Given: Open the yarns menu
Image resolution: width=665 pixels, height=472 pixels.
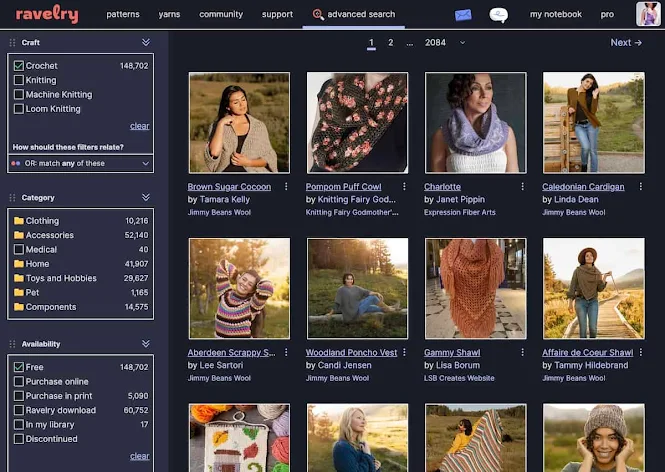Looking at the screenshot, I should coord(169,14).
